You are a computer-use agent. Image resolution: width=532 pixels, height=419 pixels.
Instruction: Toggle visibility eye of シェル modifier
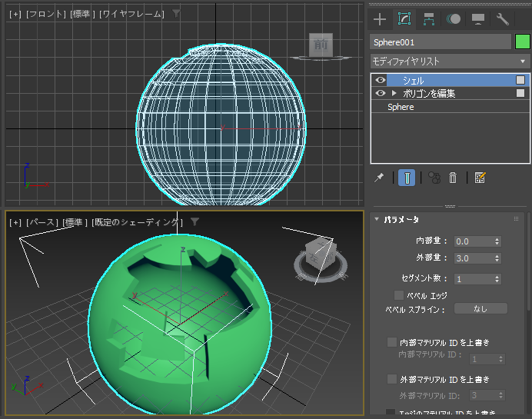(381, 80)
